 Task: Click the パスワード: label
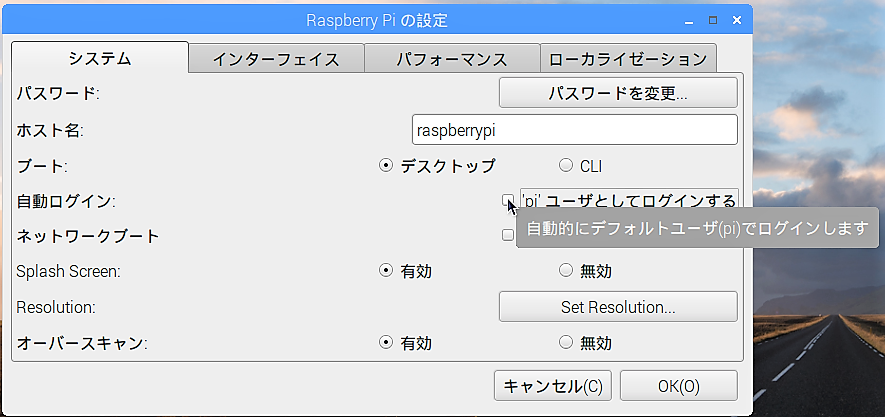[58, 93]
